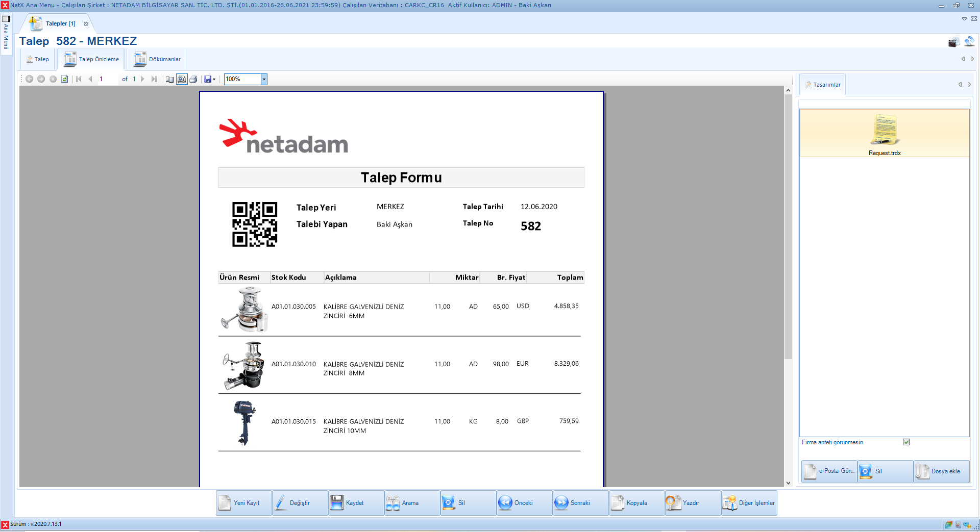Screen dimensions: 980x532
Task: Open the zoom level dropdown
Action: pyautogui.click(x=264, y=79)
